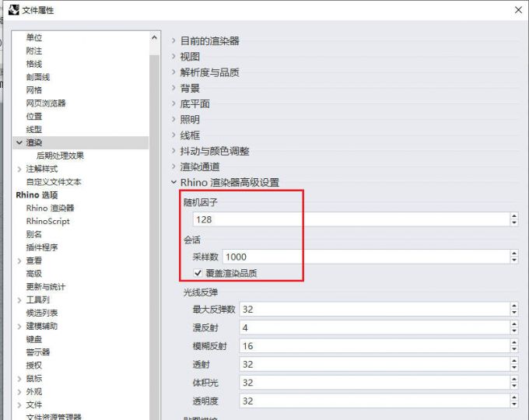Expand the 查看 tree node
This screenshot has width=529, height=420.
[x=19, y=261]
